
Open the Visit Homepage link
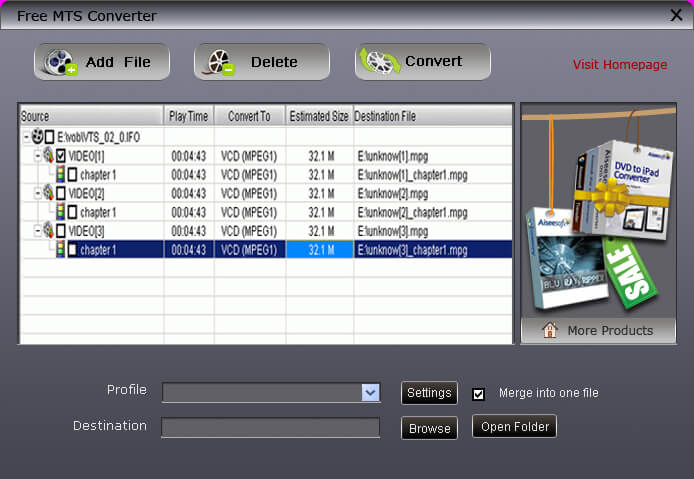(619, 65)
